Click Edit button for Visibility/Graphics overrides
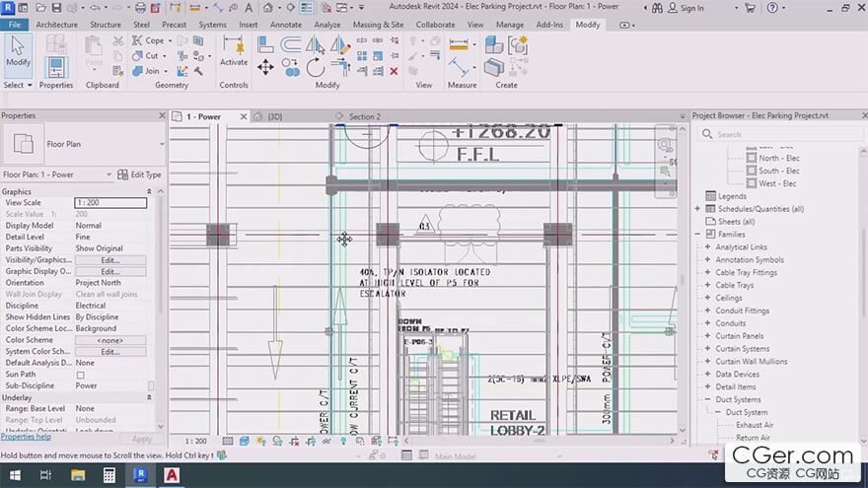 point(109,260)
